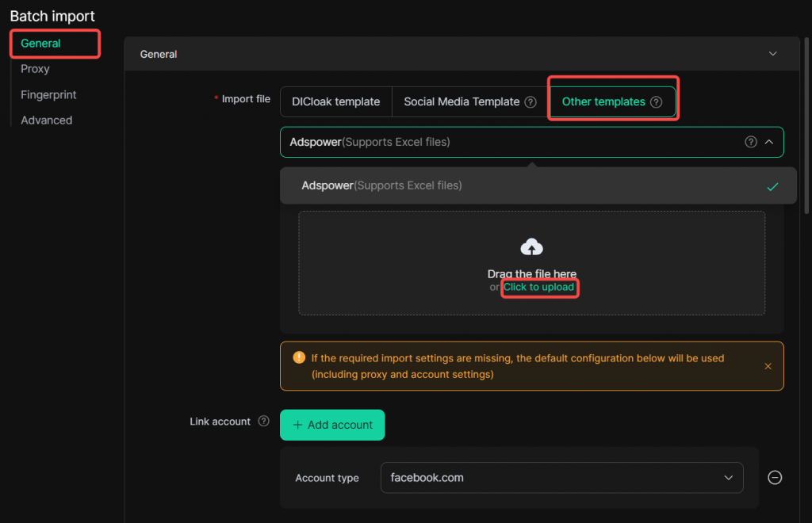Click the cloud upload icon
Screen dimensions: 812x523
coord(531,247)
